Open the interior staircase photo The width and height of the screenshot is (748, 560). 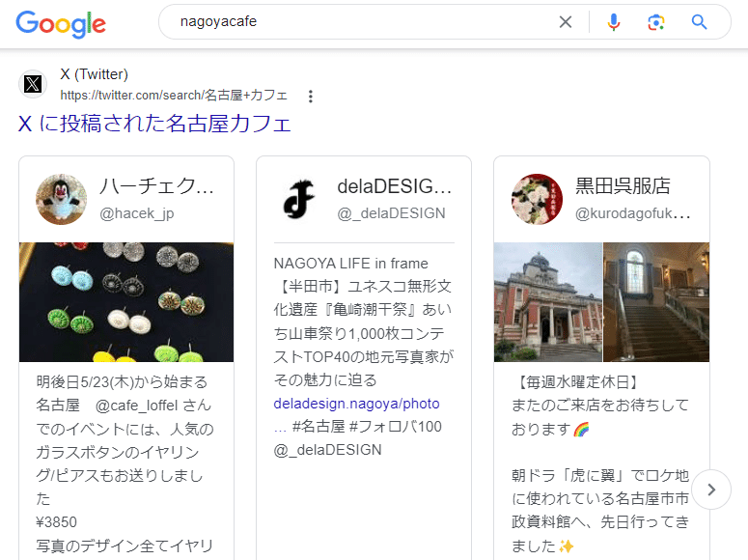click(656, 302)
